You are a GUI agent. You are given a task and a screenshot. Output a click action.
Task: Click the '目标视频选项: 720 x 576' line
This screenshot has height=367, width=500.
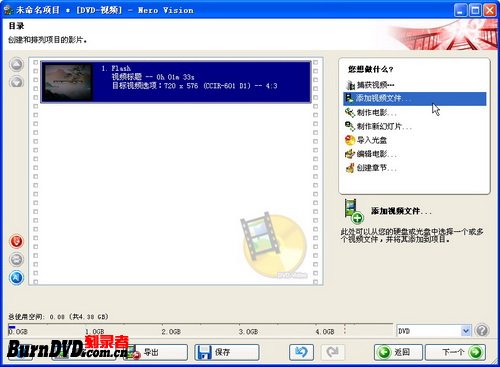[x=194, y=86]
